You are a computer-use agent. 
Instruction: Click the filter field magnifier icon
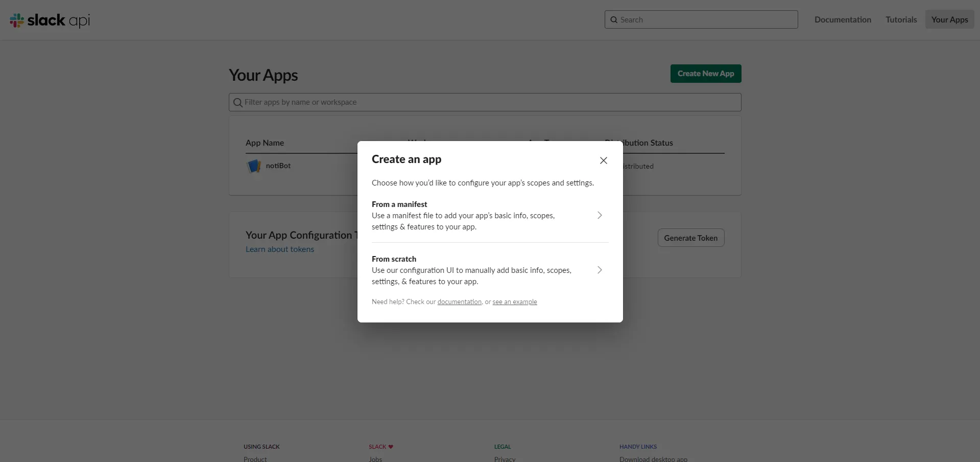click(x=238, y=103)
